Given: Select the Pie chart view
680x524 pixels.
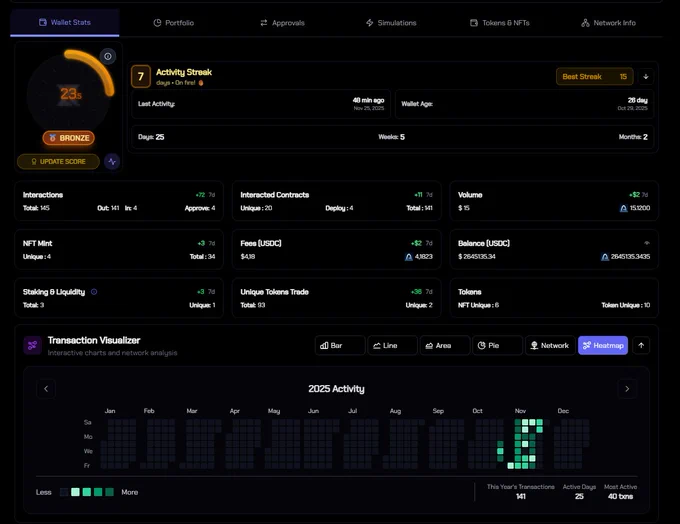Looking at the screenshot, I should [x=497, y=345].
